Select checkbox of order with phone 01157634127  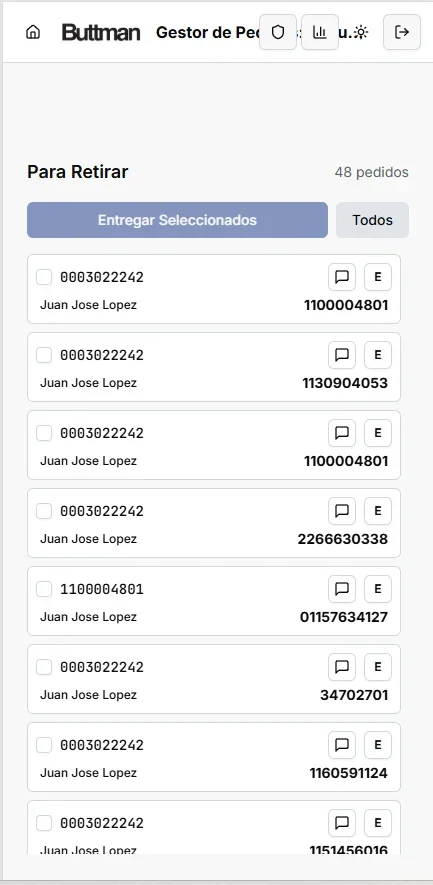click(x=44, y=589)
